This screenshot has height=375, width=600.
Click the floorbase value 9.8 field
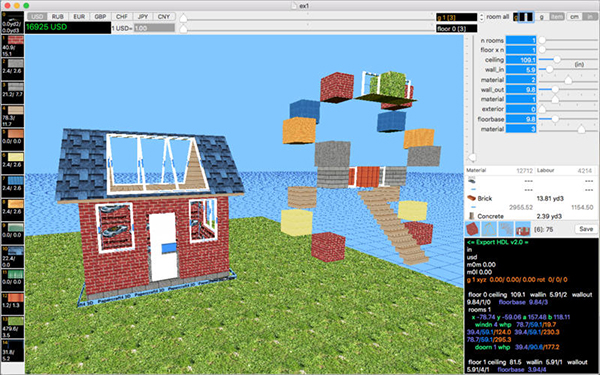(x=521, y=119)
